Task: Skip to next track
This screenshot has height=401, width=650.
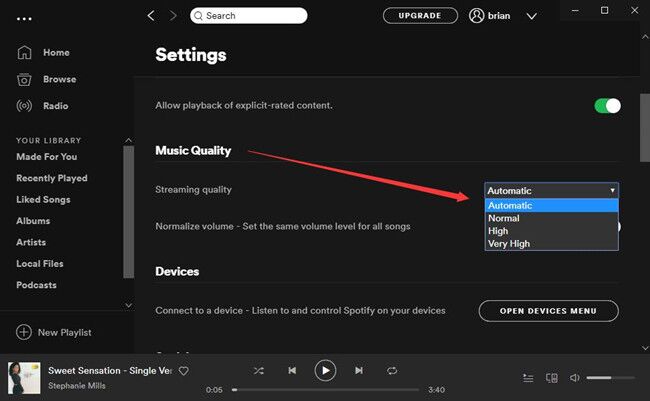Action: [359, 370]
